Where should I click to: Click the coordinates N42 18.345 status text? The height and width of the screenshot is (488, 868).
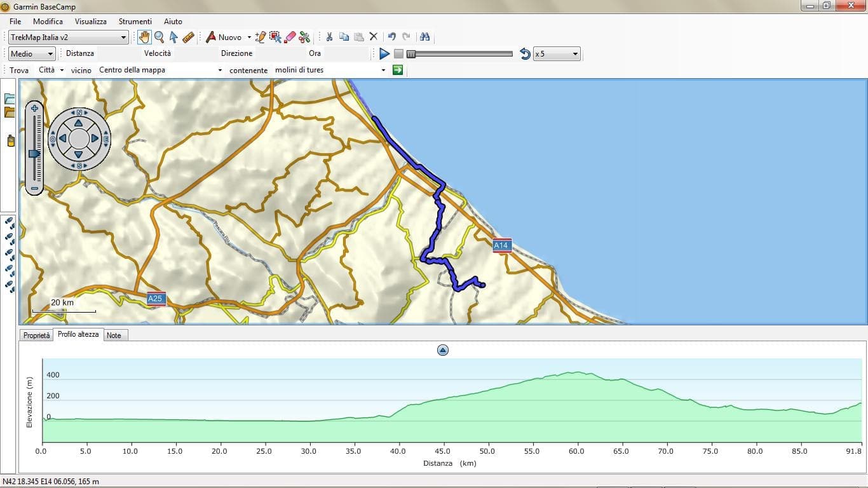[51, 482]
